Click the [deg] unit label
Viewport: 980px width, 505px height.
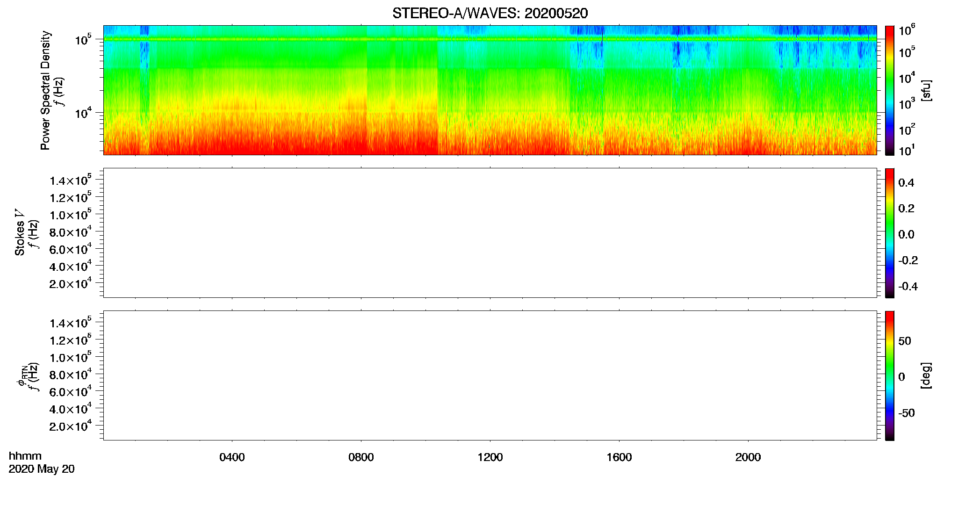tap(926, 375)
